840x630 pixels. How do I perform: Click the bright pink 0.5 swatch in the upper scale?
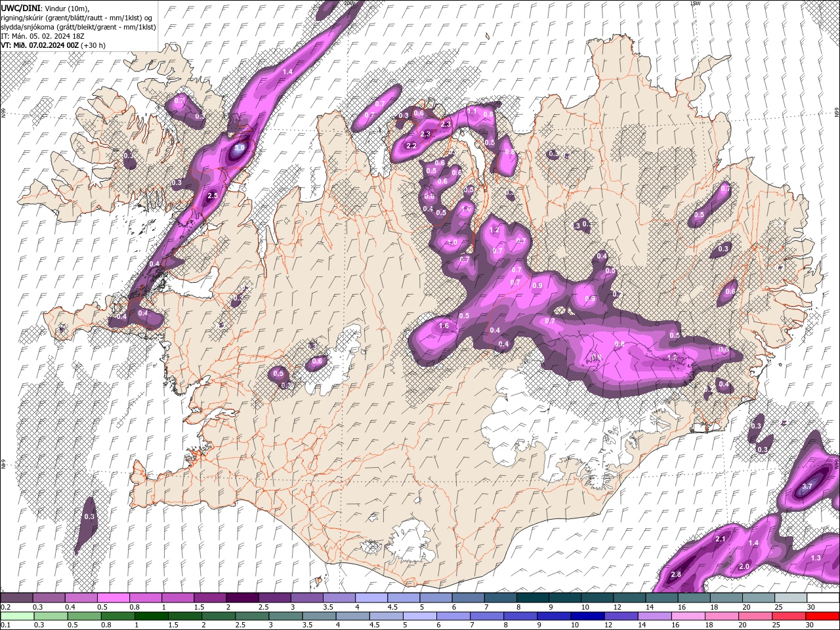(x=113, y=598)
